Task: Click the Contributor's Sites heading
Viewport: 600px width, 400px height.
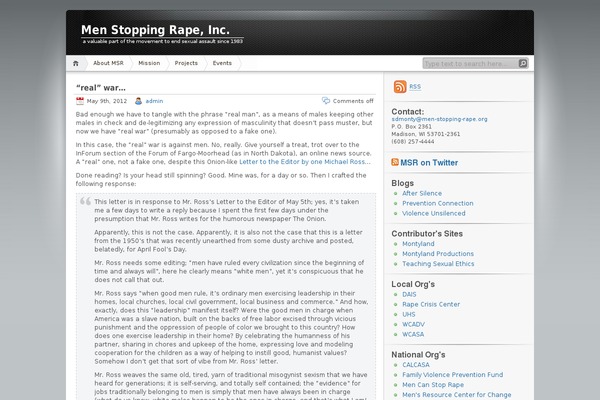Action: tap(427, 233)
